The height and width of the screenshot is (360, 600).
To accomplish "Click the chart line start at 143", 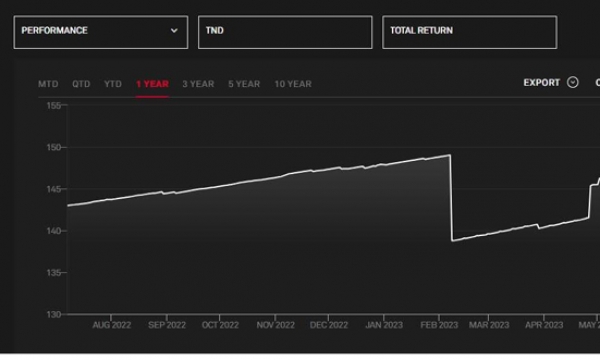I will [69, 205].
